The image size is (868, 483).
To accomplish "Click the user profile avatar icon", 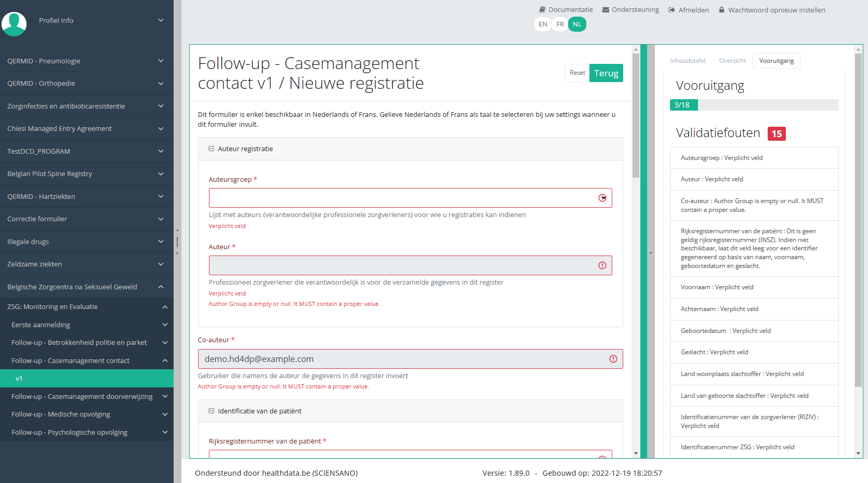I will 14,23.
